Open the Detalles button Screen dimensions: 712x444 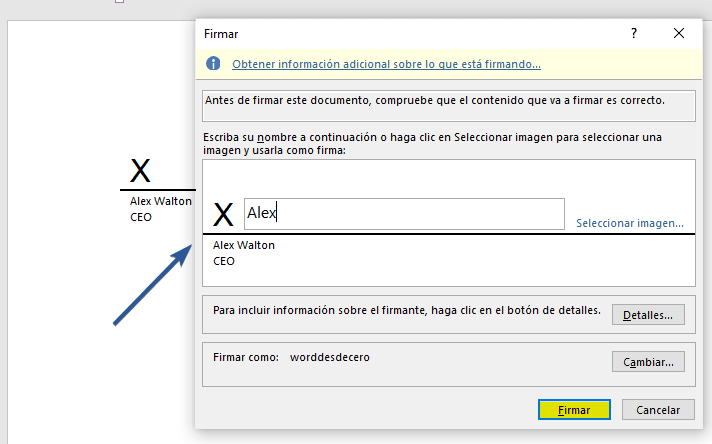tap(648, 315)
